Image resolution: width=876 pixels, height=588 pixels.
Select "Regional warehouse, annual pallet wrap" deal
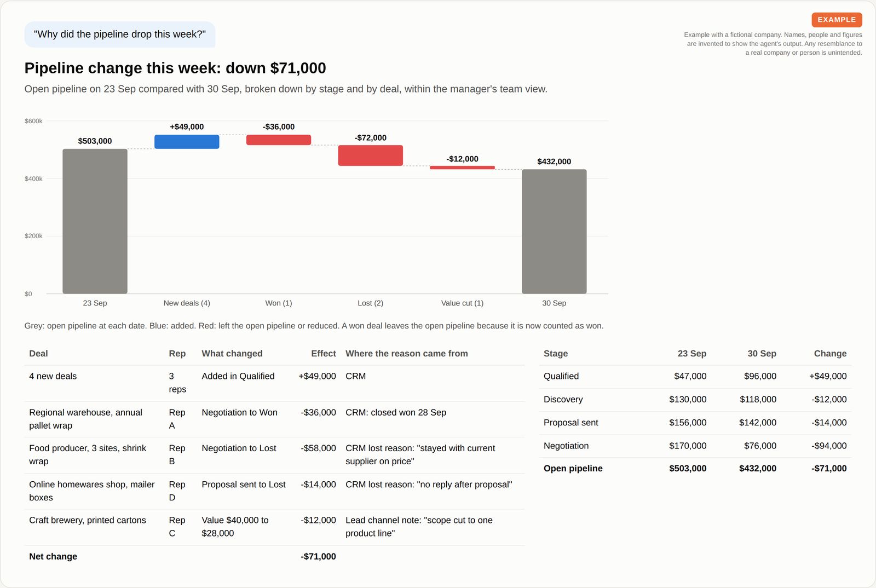coord(85,419)
